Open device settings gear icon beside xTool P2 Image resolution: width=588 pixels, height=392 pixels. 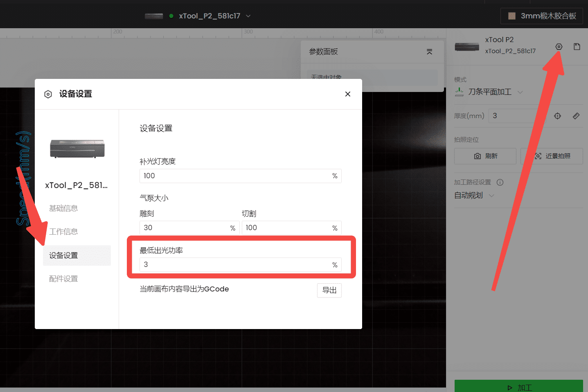pyautogui.click(x=559, y=47)
